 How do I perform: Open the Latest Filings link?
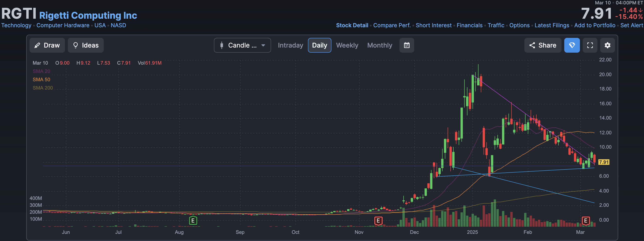(552, 25)
